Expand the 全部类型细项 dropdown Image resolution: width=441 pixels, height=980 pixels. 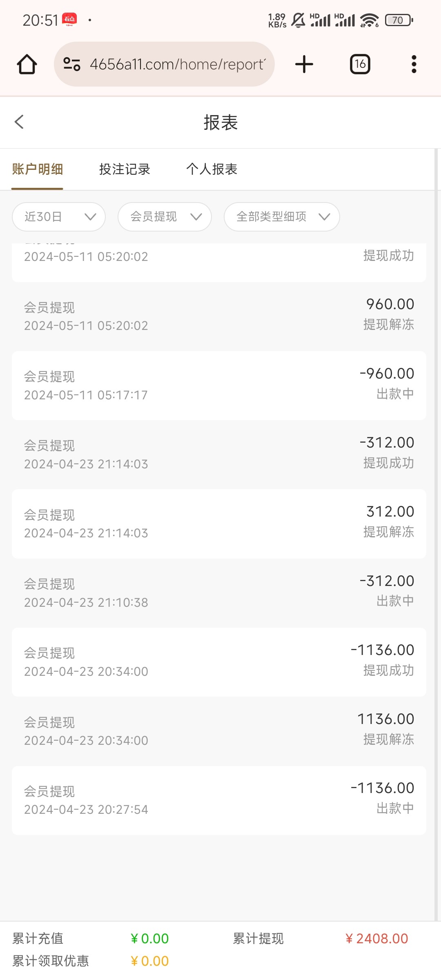pos(282,217)
